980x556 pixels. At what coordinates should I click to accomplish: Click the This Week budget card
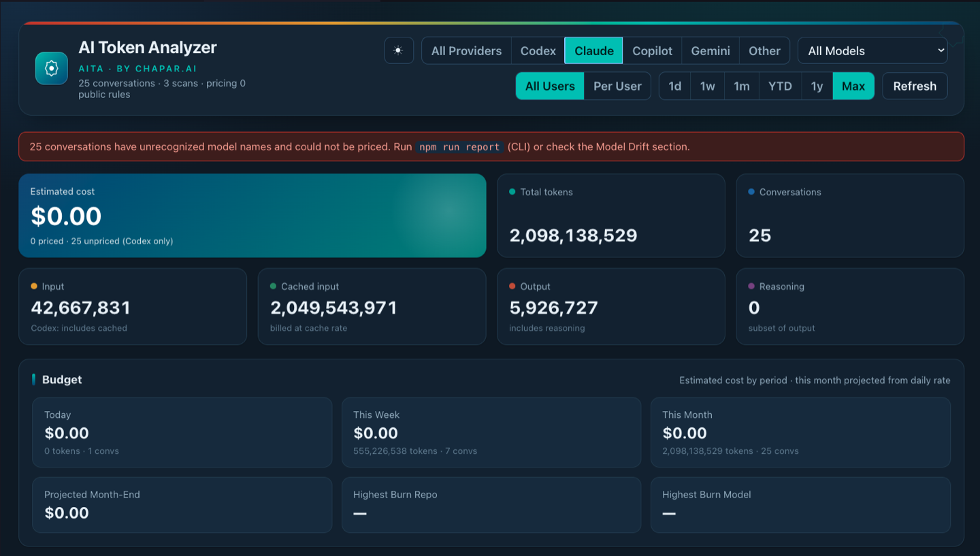(491, 432)
